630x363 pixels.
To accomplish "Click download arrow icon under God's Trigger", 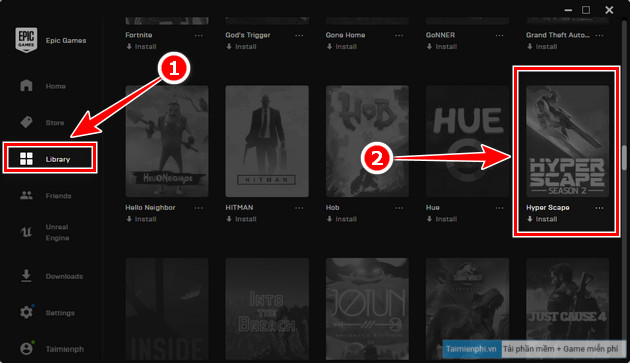I will point(229,47).
